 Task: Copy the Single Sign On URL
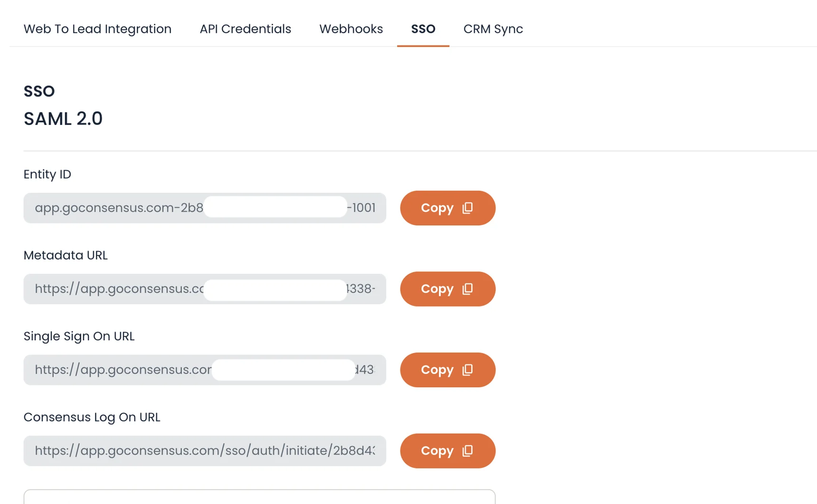coord(447,370)
